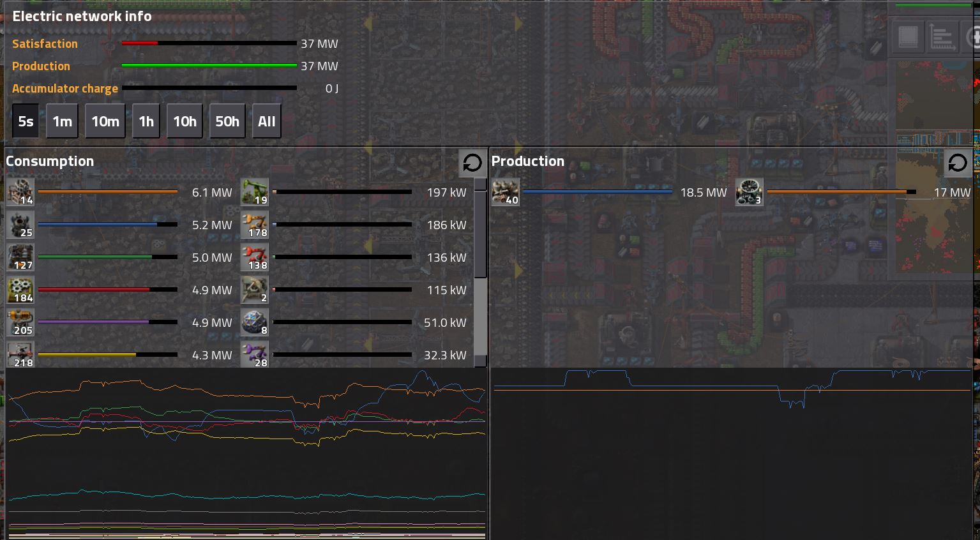This screenshot has width=980, height=540.
Task: Click the blue 18.5 MW production bar
Action: coord(598,191)
